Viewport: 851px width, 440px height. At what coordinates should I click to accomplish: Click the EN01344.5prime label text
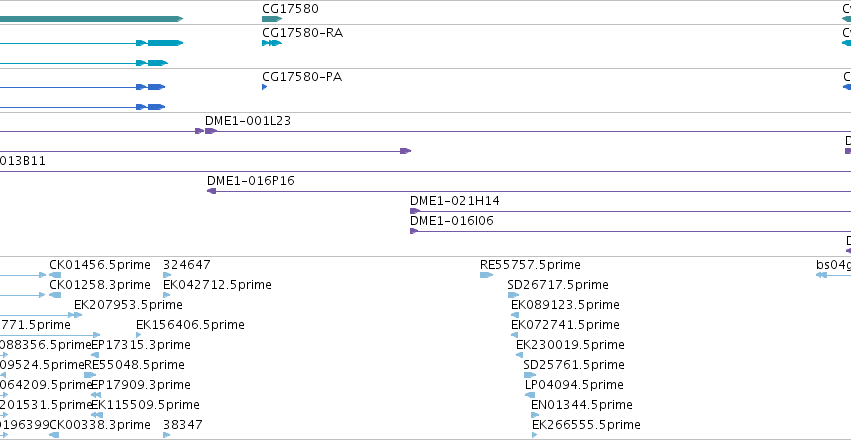click(x=581, y=405)
